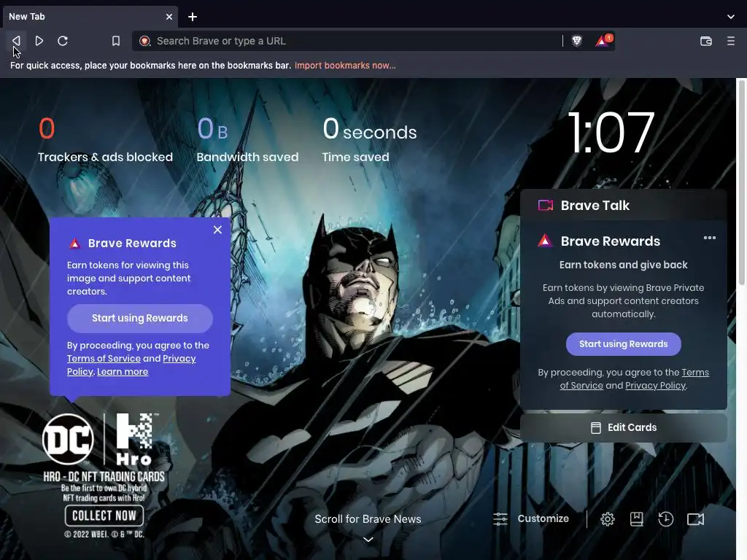Click the Hro logo
The image size is (747, 560).
click(x=136, y=439)
